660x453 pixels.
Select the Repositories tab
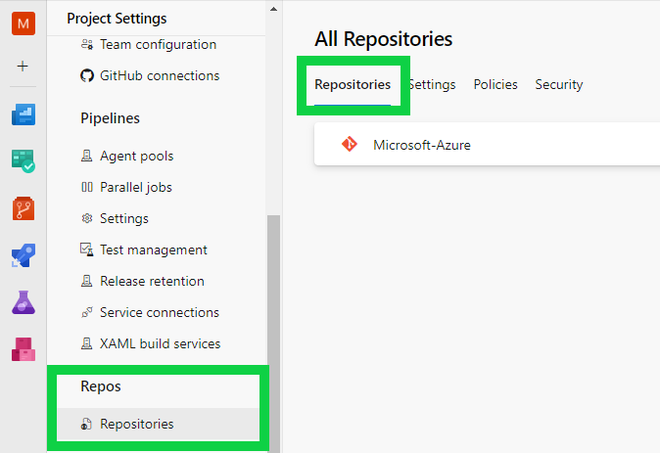coord(352,85)
